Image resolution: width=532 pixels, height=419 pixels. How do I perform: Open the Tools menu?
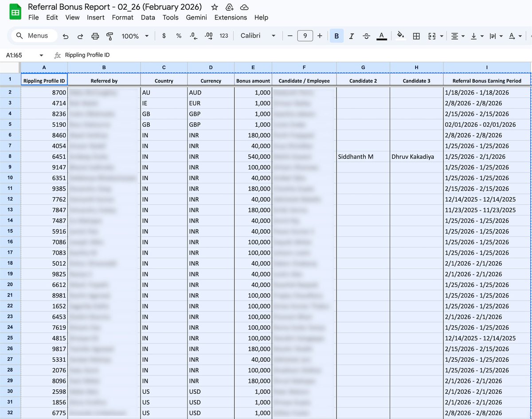click(x=171, y=18)
